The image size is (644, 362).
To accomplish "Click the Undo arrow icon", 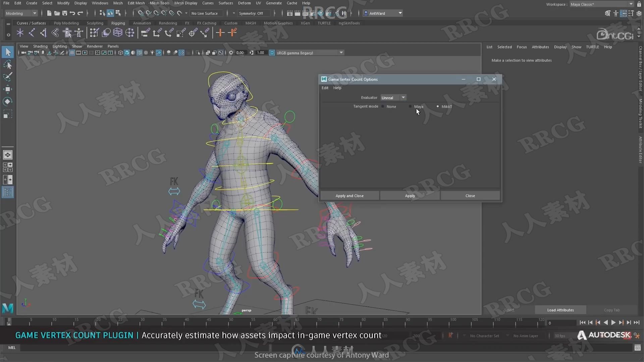I will tap(72, 13).
